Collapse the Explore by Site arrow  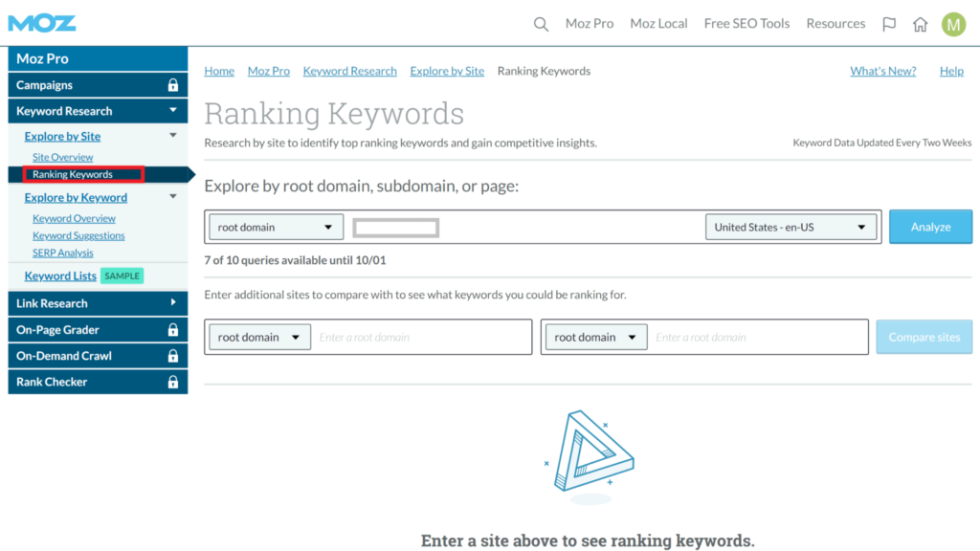coord(173,136)
